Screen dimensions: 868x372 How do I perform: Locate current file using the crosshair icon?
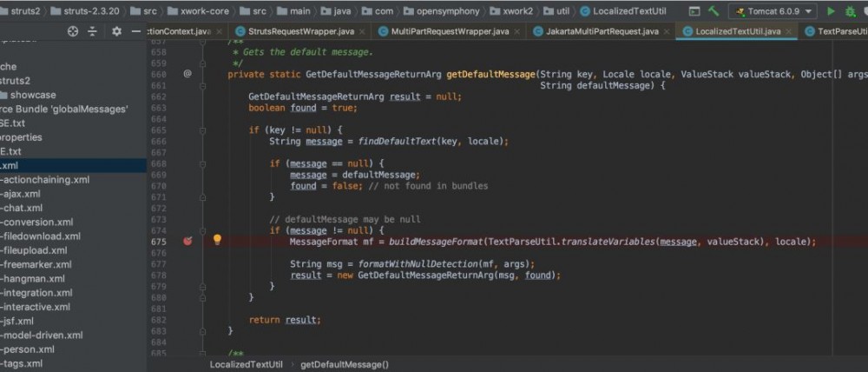[x=73, y=31]
